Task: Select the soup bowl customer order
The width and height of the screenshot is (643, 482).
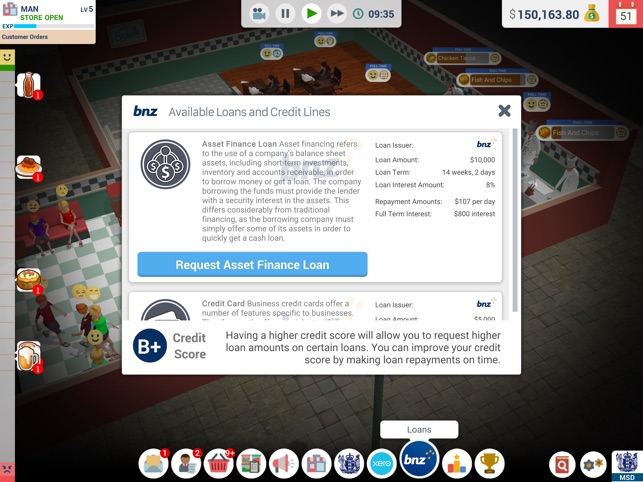Action: [29, 281]
